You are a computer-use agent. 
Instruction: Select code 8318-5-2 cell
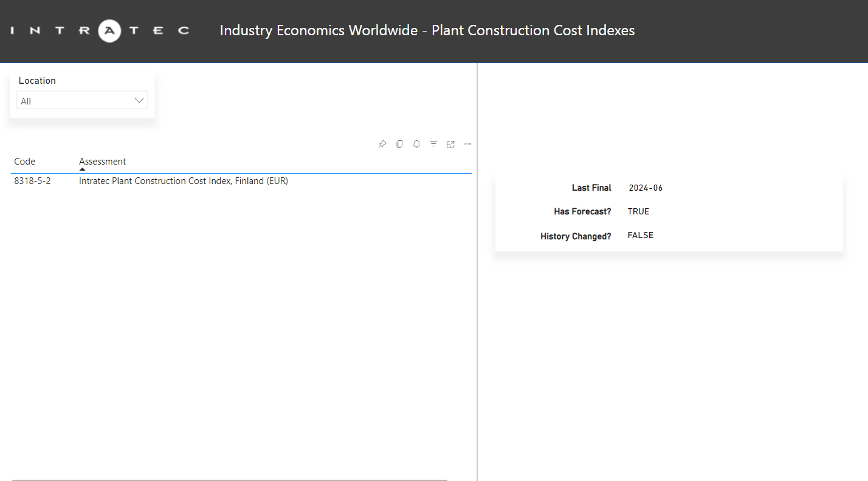32,181
